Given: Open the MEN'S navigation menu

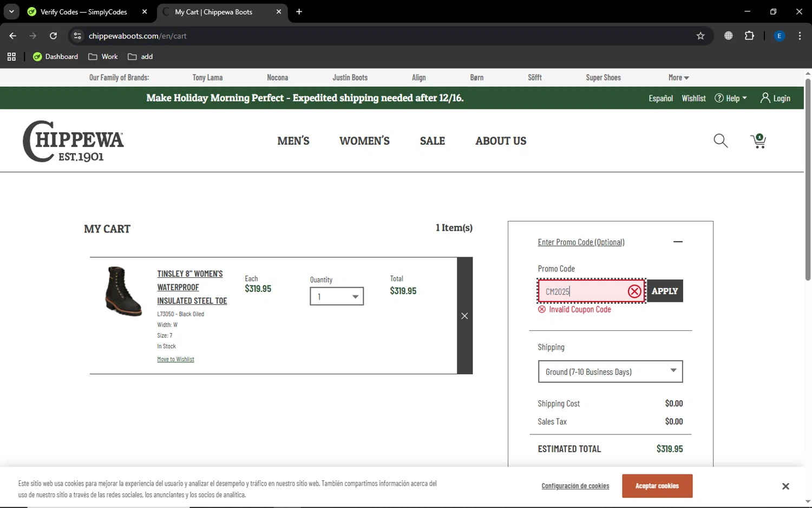Looking at the screenshot, I should 293,141.
